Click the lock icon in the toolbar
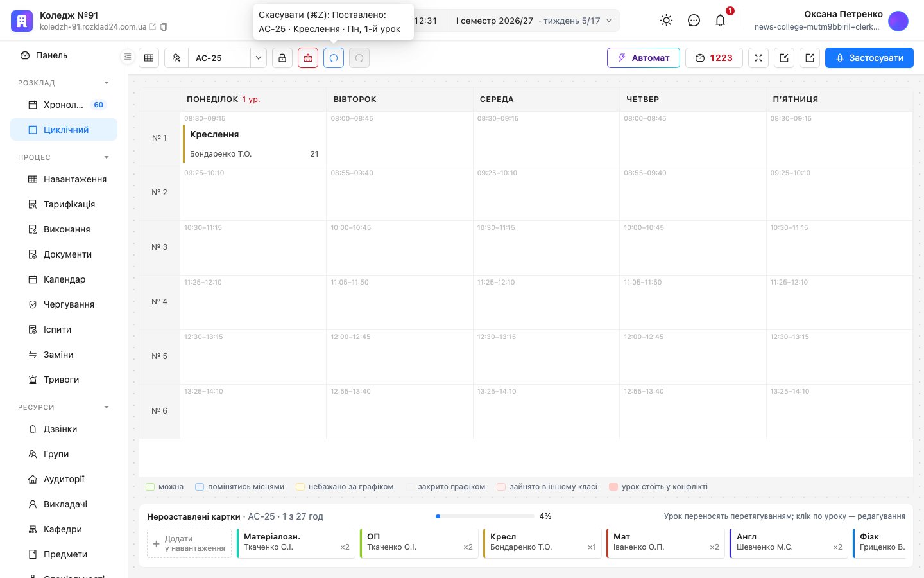Viewport: 924px width, 578px height. coord(282,58)
